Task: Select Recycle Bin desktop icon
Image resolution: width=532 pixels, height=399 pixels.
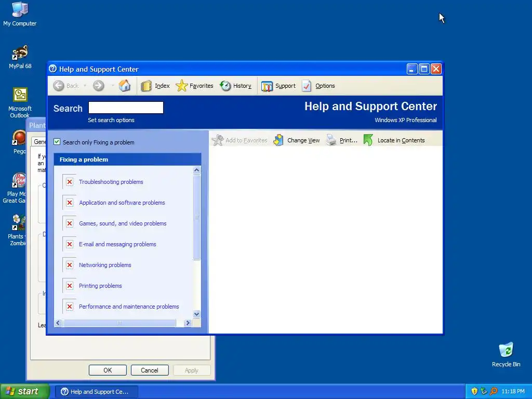Action: (506, 354)
